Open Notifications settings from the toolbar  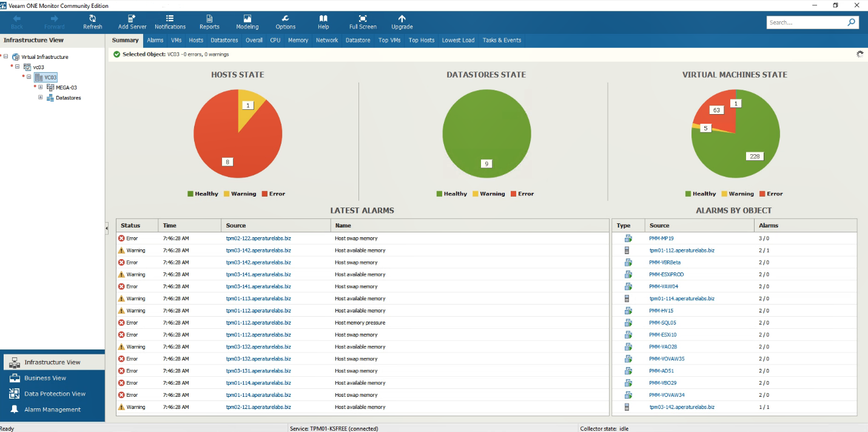(x=170, y=23)
